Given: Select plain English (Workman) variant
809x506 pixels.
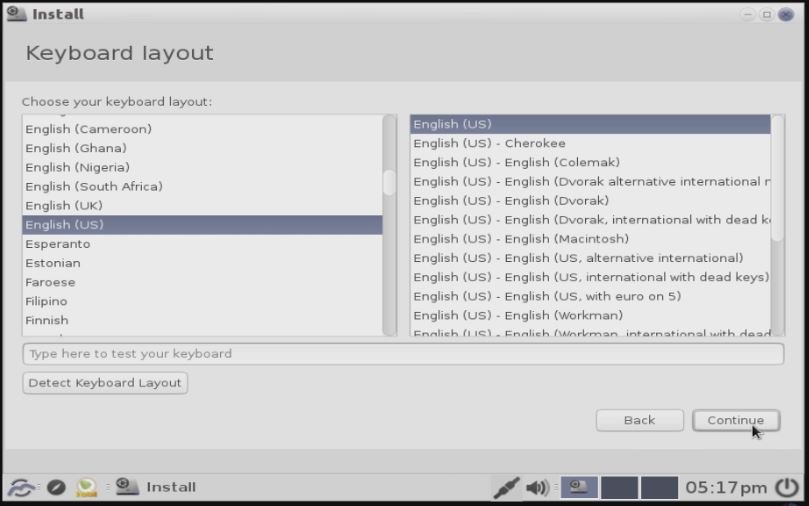Looking at the screenshot, I should 590,315.
